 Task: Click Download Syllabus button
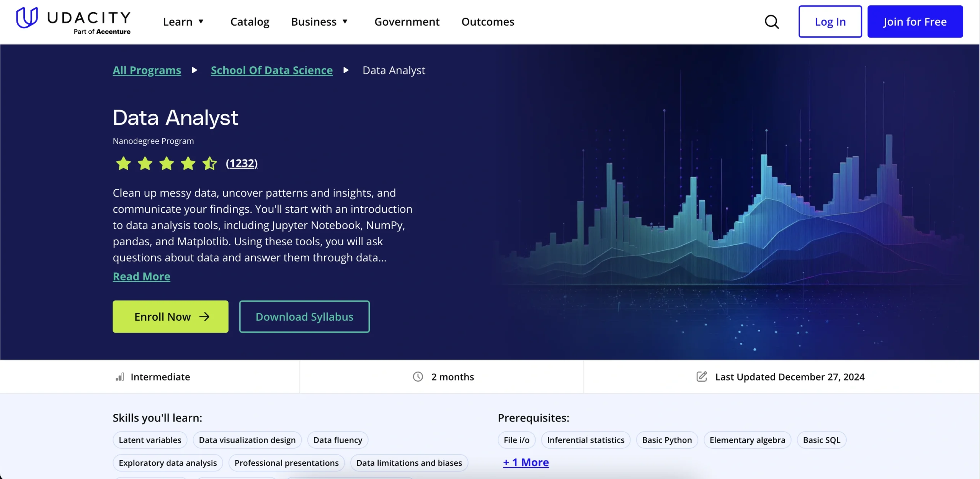point(304,317)
